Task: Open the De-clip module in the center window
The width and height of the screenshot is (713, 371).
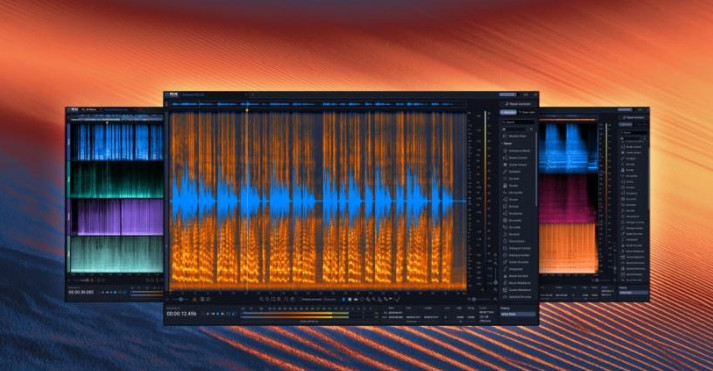Action: 511,186
